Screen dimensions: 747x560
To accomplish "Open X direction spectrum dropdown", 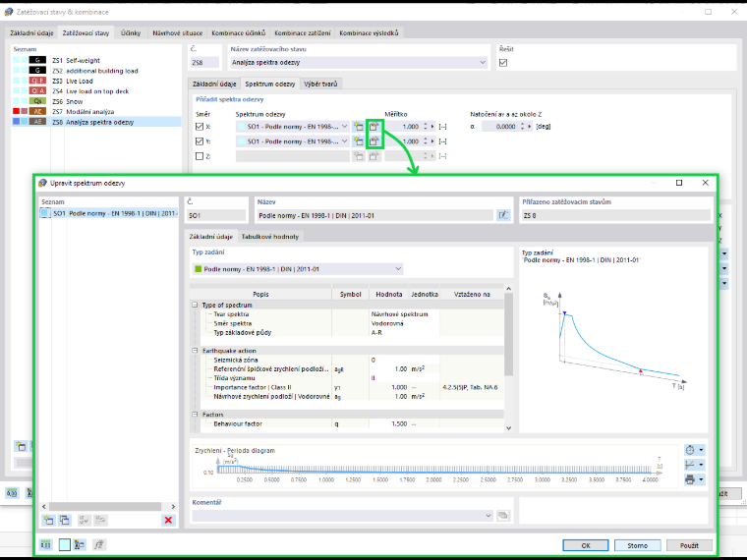I will point(344,127).
